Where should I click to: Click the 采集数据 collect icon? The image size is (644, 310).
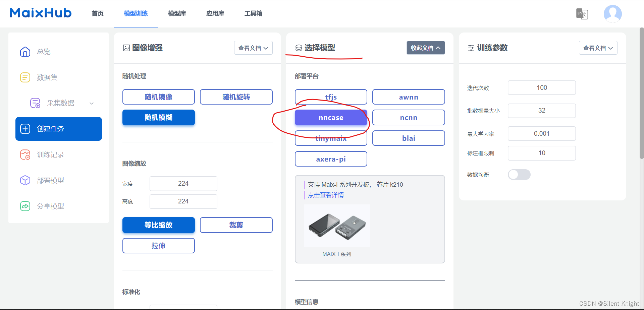(x=35, y=103)
